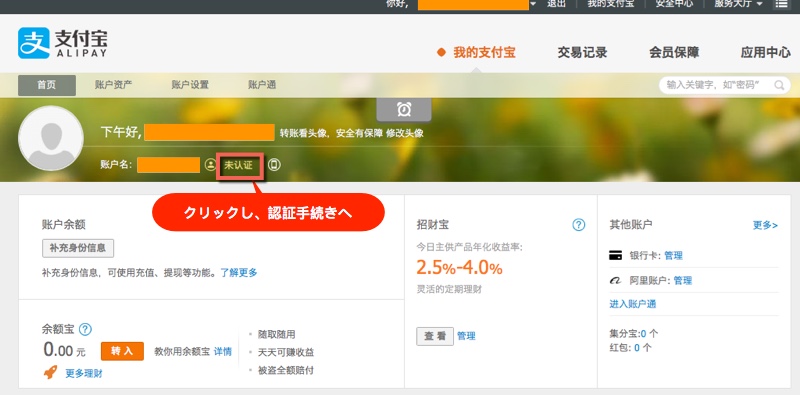Expand the username dropdown arrow in top bar
This screenshot has width=800, height=395.
[533, 4]
